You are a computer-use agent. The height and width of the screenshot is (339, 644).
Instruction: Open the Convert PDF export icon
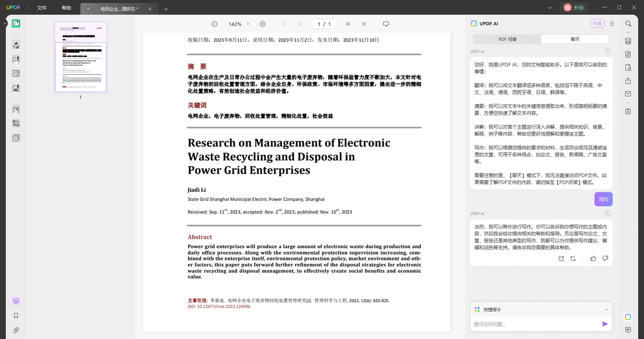[628, 54]
